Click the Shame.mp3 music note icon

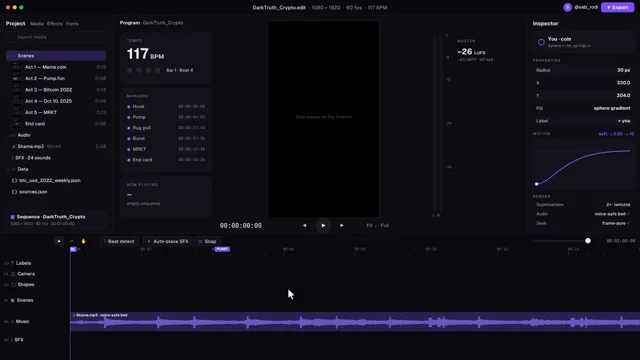pyautogui.click(x=14, y=146)
